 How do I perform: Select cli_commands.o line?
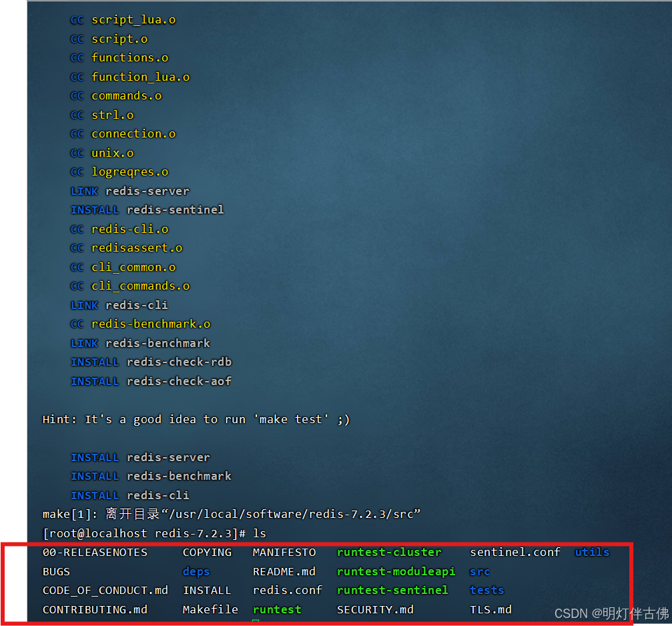pyautogui.click(x=130, y=286)
